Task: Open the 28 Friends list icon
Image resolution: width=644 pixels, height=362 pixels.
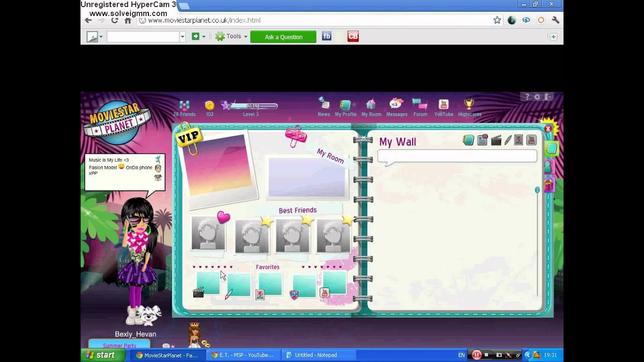Action: click(x=184, y=105)
